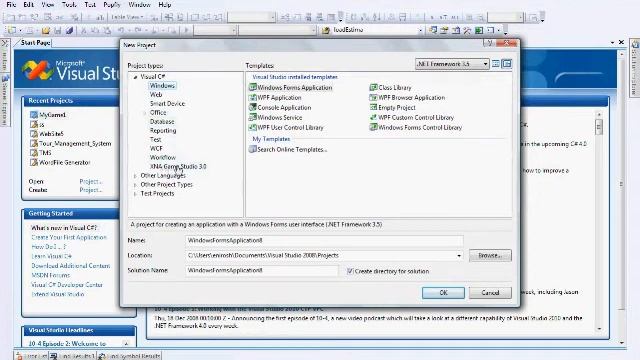640x360 pixels.
Task: Open the Find Symbol Results bottom tab
Action: pos(130,356)
